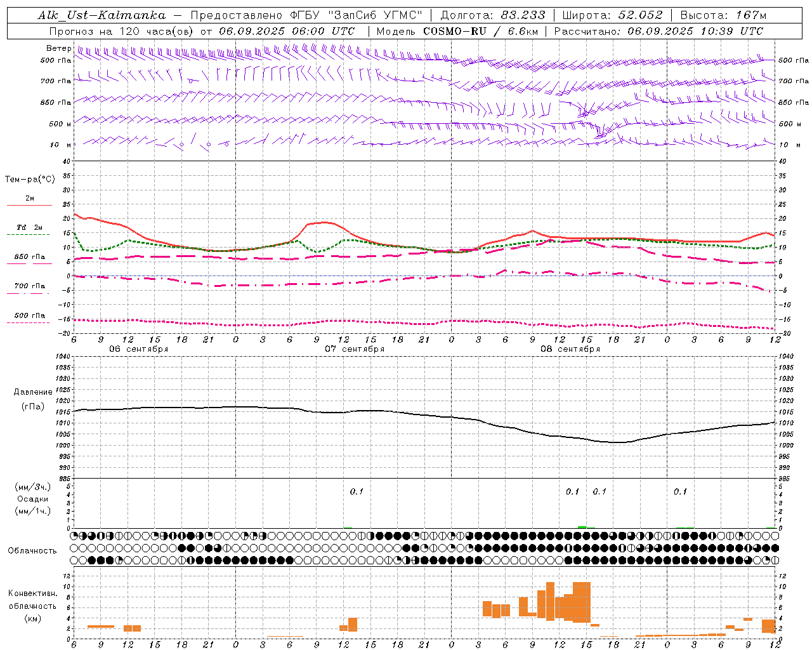Click the '(мм/1ч.)' unit label
The width and height of the screenshot is (812, 650).
coord(33,511)
